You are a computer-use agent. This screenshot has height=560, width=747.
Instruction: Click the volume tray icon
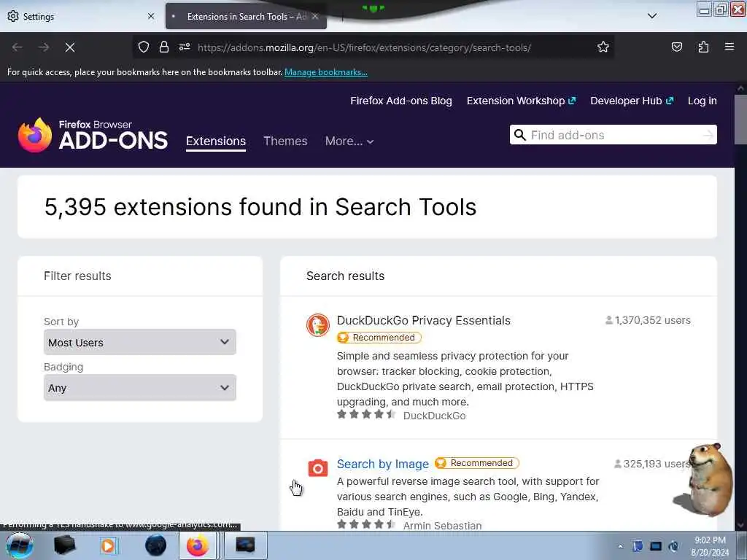pos(673,546)
